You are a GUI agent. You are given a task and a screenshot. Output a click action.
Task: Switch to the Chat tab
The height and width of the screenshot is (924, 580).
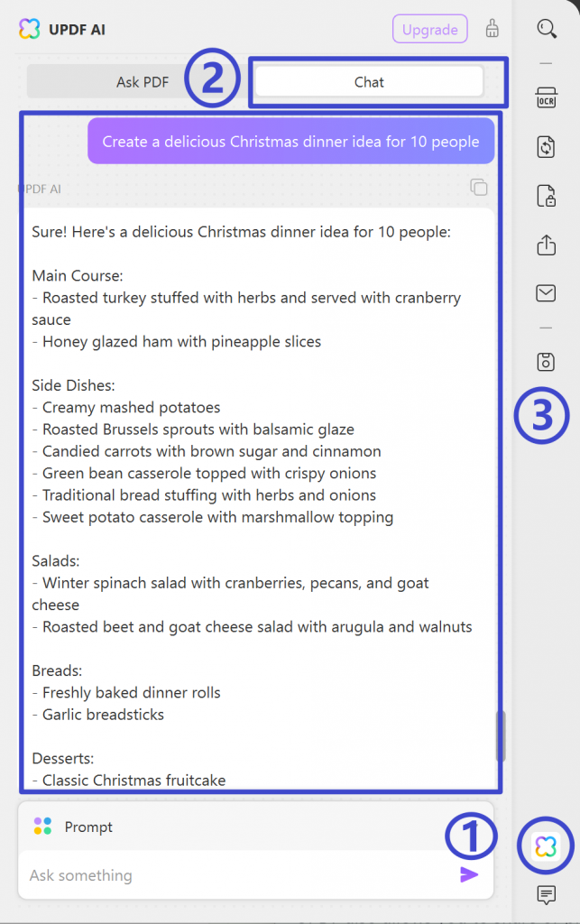pos(369,82)
